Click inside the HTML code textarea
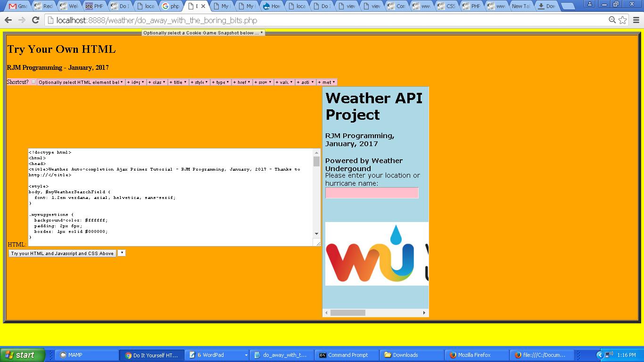 tap(170, 197)
